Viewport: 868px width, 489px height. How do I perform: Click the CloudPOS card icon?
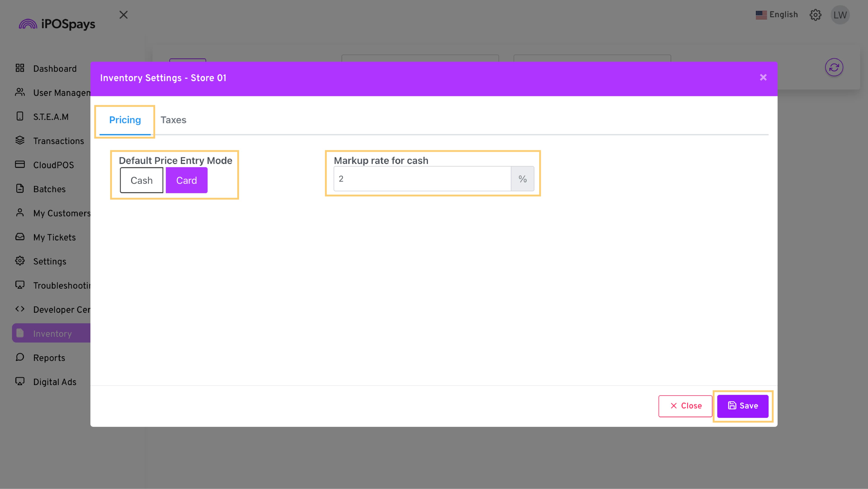pyautogui.click(x=20, y=165)
